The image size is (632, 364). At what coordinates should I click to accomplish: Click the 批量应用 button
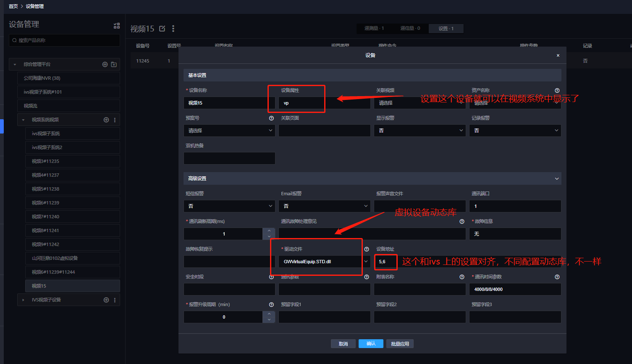click(400, 343)
